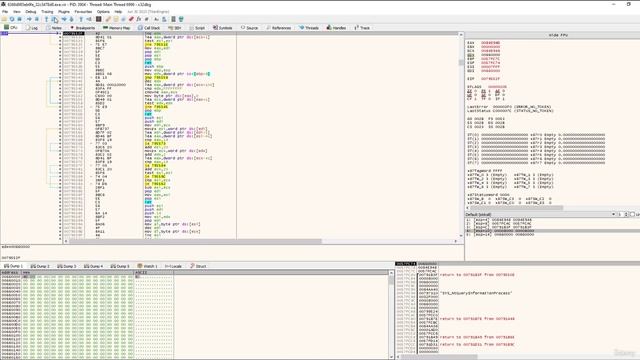Switch to the Memory Map tab

[116, 28]
